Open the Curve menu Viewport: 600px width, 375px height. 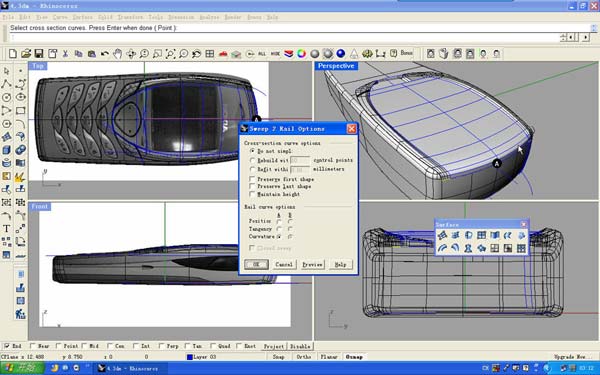[60, 17]
